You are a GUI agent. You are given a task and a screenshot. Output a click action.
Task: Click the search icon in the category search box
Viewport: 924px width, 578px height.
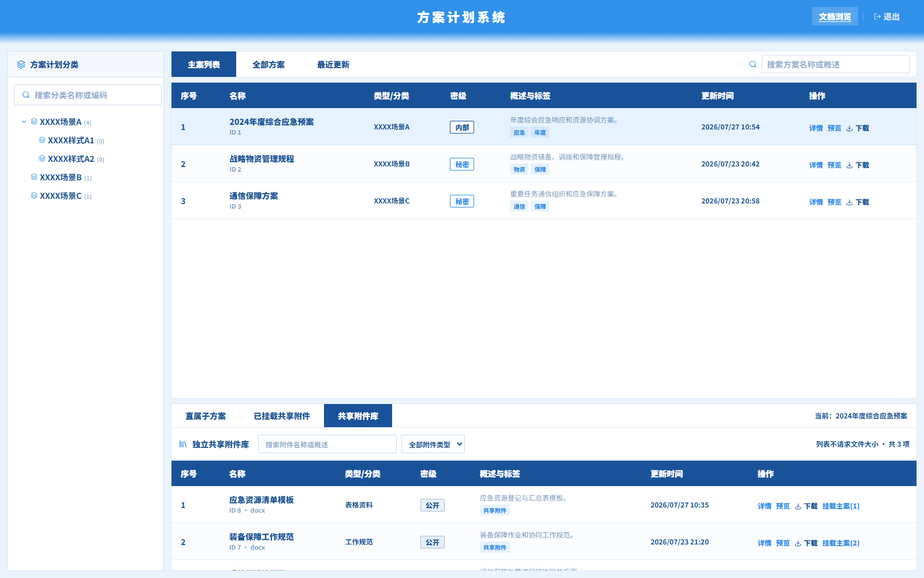click(x=26, y=95)
